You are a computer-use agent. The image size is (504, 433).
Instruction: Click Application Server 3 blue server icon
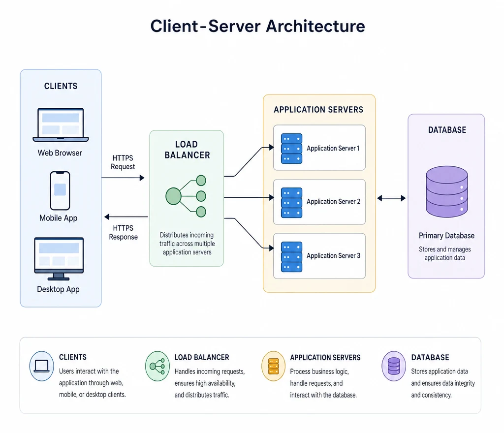tap(291, 257)
